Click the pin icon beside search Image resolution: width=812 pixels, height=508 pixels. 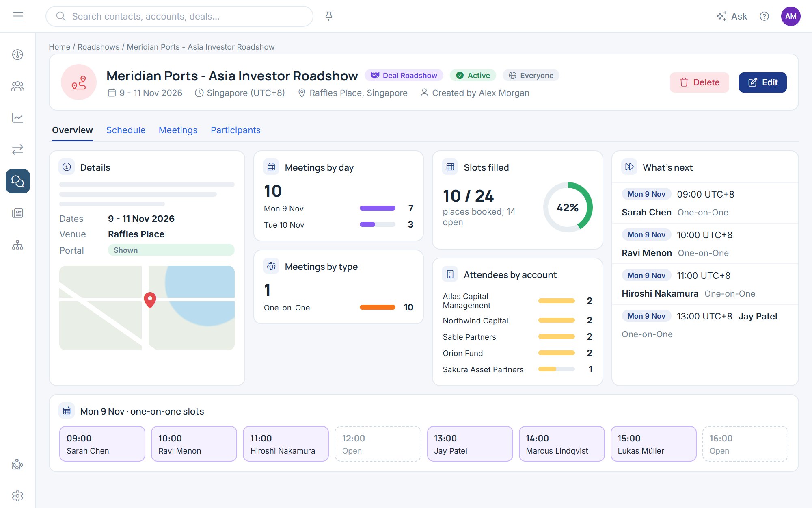click(329, 16)
